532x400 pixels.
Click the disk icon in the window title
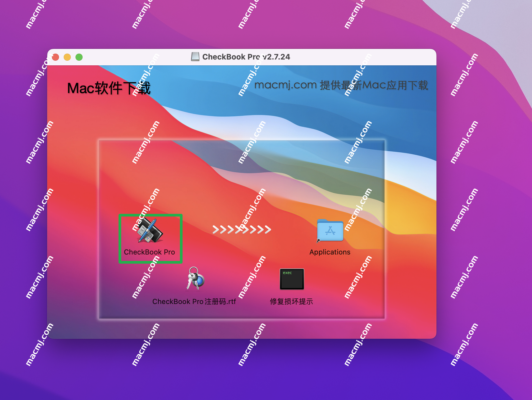click(x=195, y=57)
